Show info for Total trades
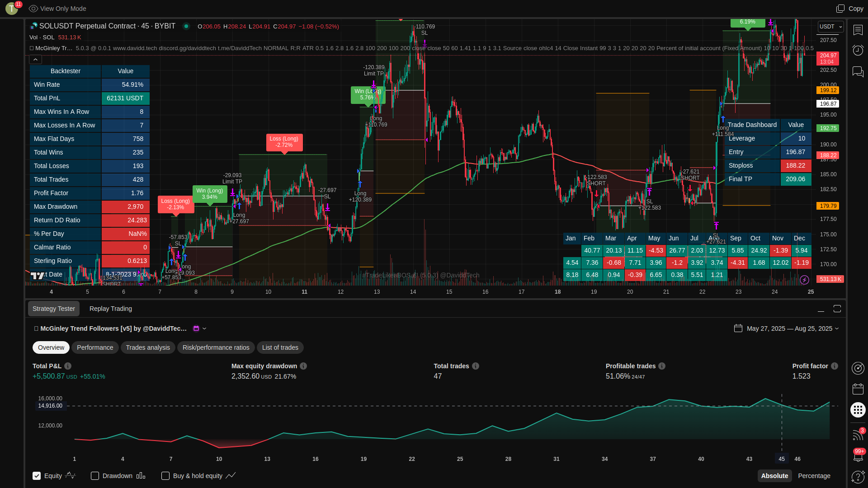 pos(476,366)
